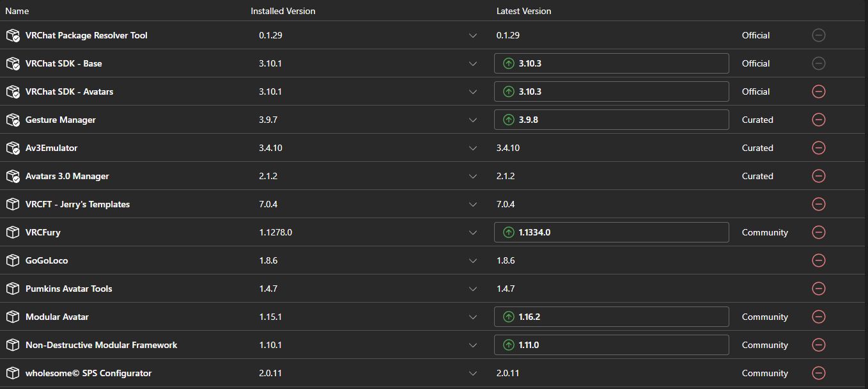Expand Av3Emulator installed version list
Viewport: 868px width, 389px height.
(473, 148)
